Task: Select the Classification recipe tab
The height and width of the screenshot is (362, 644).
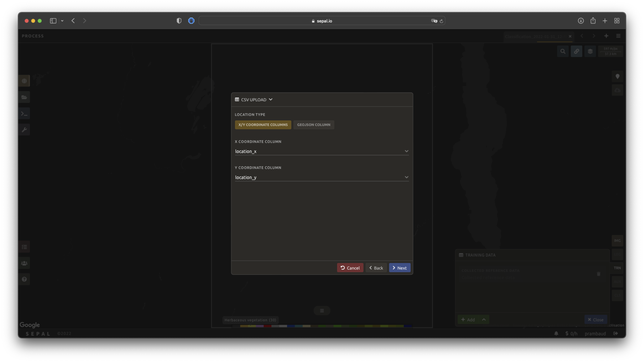Action: pos(533,37)
